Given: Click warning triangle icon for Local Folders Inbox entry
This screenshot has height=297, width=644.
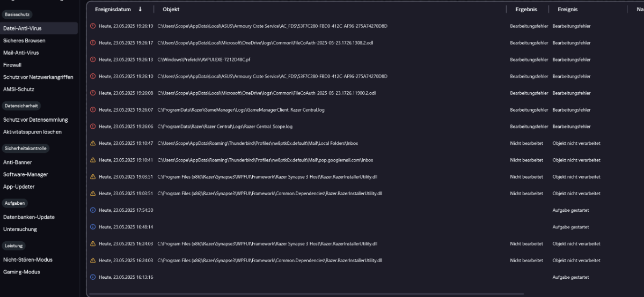Looking at the screenshot, I should [x=93, y=143].
